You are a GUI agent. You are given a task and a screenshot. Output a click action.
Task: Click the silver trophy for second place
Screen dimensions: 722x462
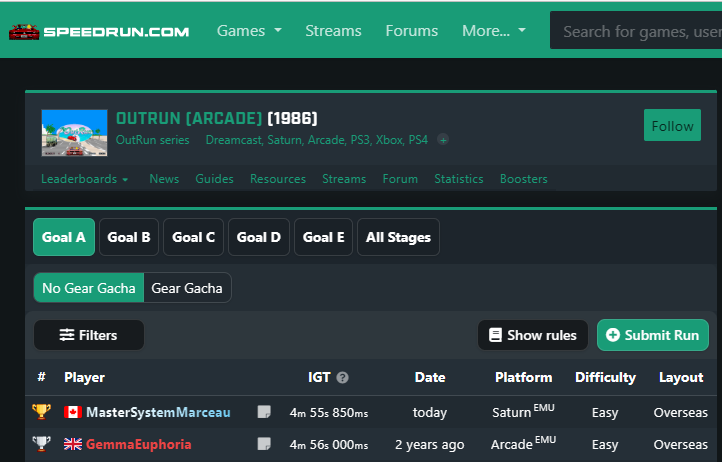[41, 444]
